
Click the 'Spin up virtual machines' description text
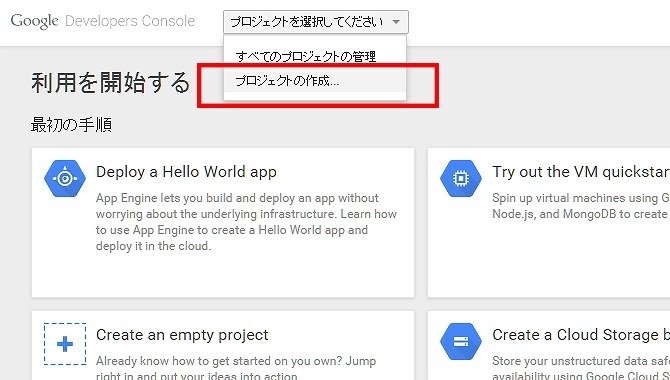[581, 206]
